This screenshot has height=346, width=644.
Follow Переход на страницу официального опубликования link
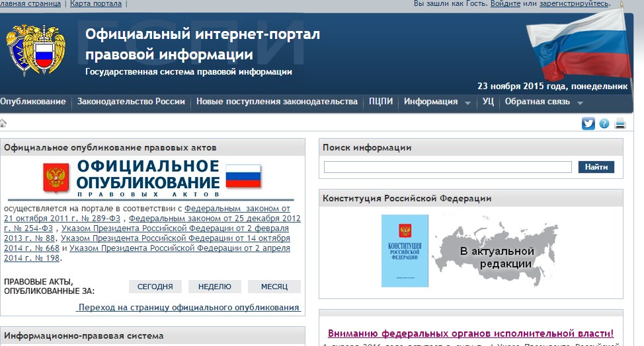tap(188, 308)
